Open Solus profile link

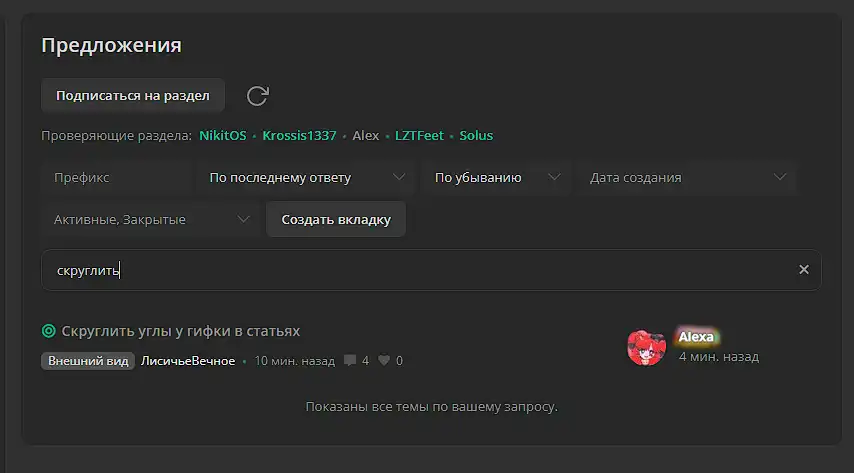pyautogui.click(x=476, y=136)
